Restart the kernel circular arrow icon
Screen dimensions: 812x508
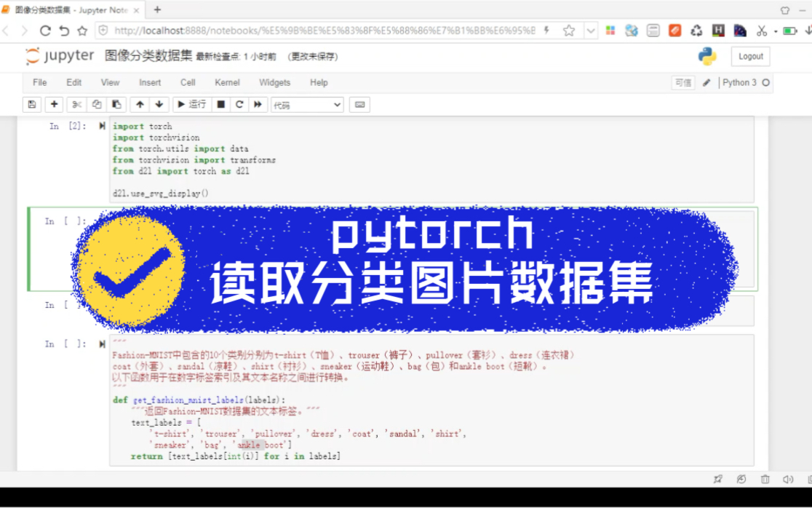pyautogui.click(x=239, y=105)
